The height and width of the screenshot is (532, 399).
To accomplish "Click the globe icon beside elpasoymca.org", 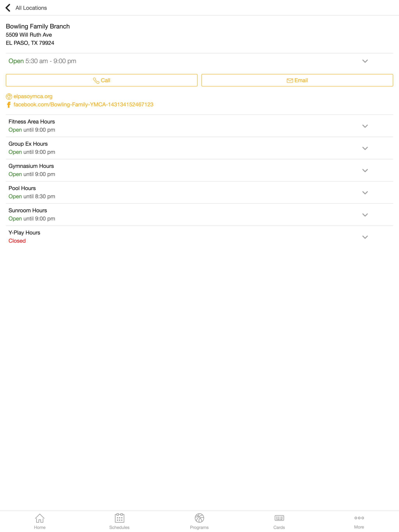I will [9, 96].
